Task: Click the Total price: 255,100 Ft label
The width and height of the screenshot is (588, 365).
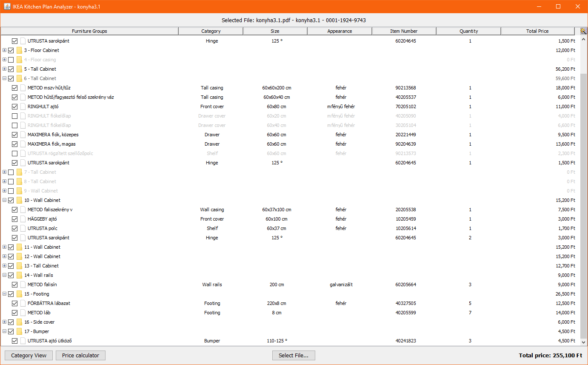Action: tap(551, 355)
